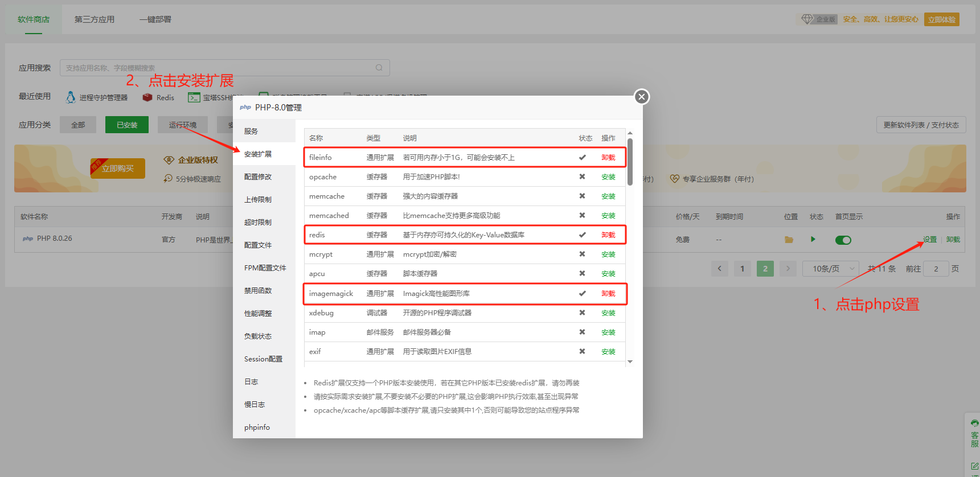Install the opcache extension
This screenshot has width=980, height=477.
click(x=608, y=177)
